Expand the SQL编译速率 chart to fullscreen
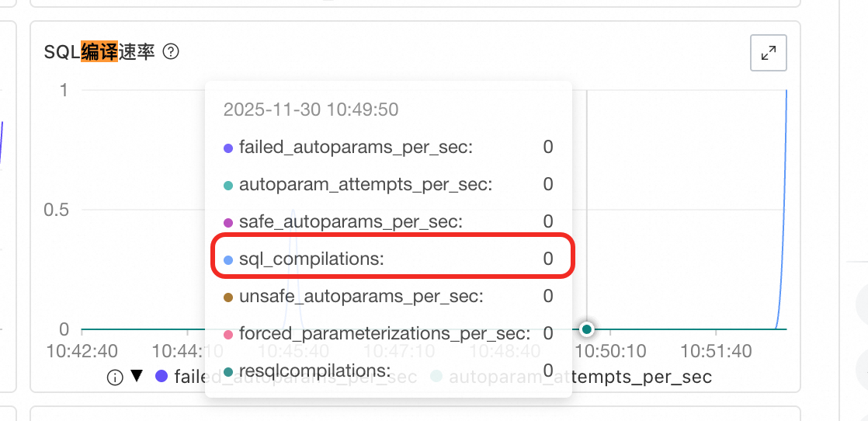 pos(769,53)
